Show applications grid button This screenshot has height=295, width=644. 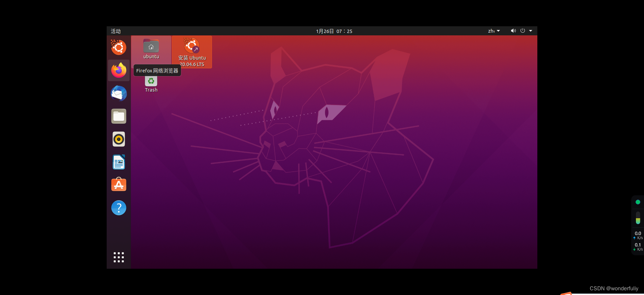click(x=118, y=257)
